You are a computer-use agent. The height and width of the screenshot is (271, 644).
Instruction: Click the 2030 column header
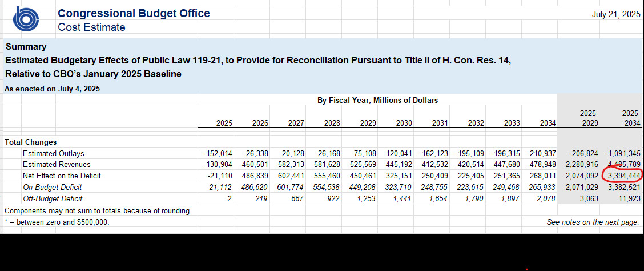coord(404,123)
